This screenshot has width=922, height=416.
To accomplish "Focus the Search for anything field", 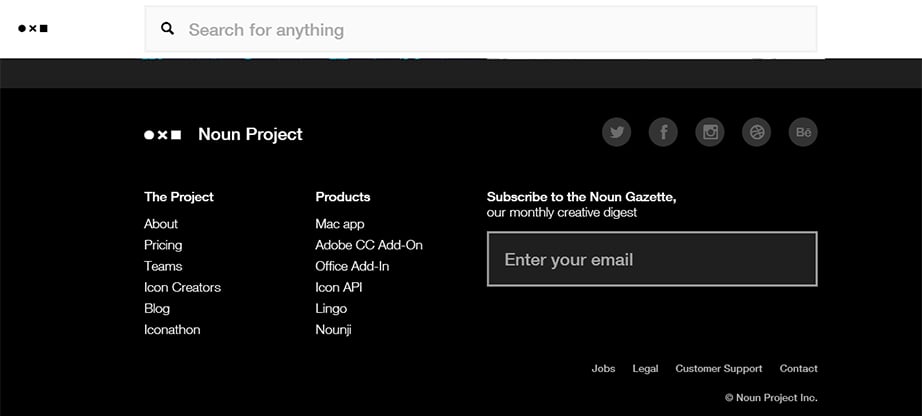I will 480,29.
